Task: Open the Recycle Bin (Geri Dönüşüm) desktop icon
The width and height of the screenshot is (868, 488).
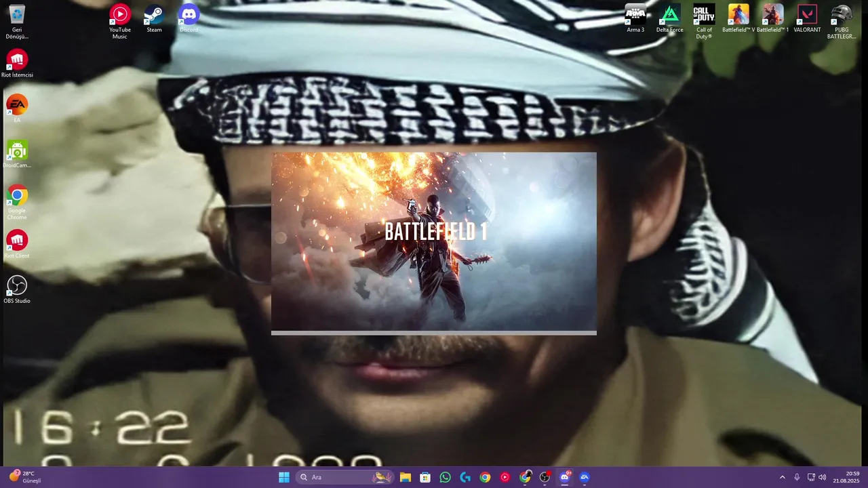Action: tap(17, 22)
